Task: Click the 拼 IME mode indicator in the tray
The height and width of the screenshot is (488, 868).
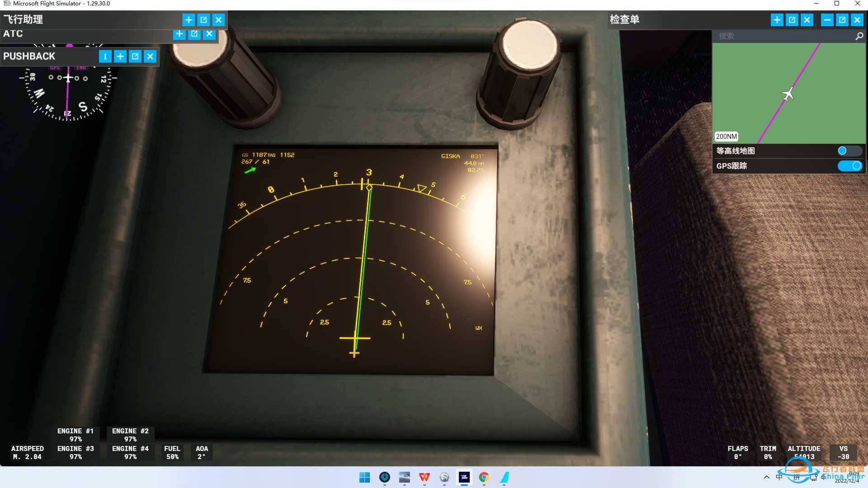Action: [x=797, y=477]
